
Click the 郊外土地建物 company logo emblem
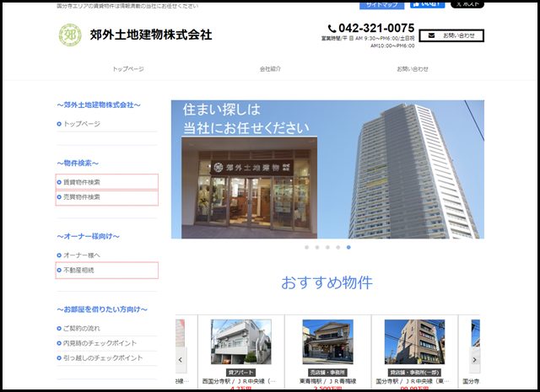[70, 35]
